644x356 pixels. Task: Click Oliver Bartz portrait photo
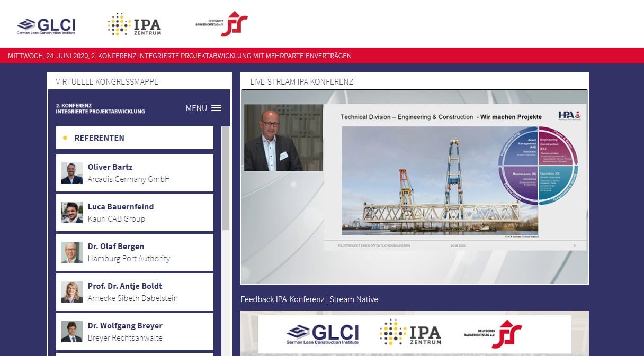tap(71, 173)
